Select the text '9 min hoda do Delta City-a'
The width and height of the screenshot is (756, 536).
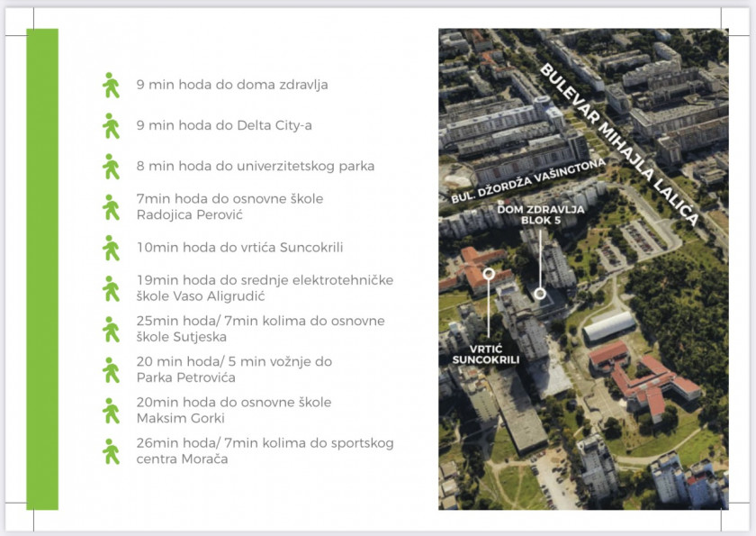coord(224,126)
